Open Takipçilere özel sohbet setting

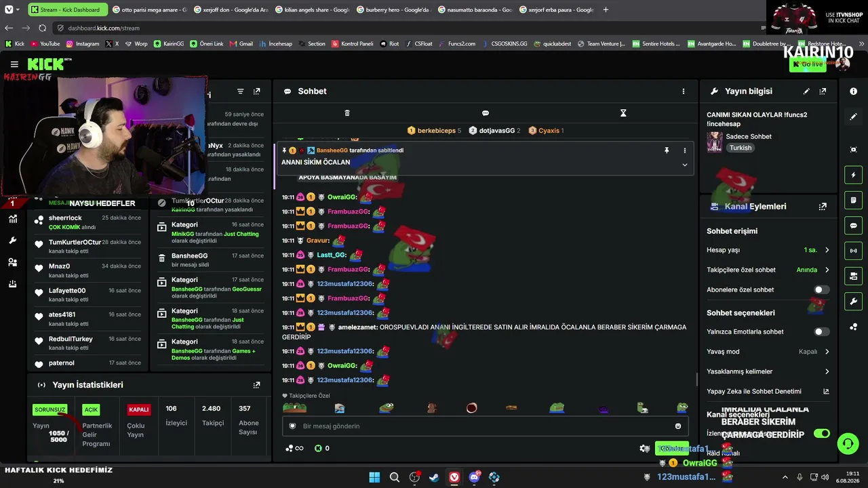pyautogui.click(x=768, y=270)
